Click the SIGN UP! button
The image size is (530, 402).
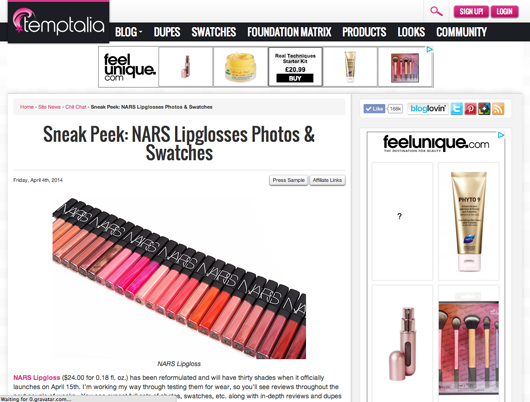click(471, 11)
